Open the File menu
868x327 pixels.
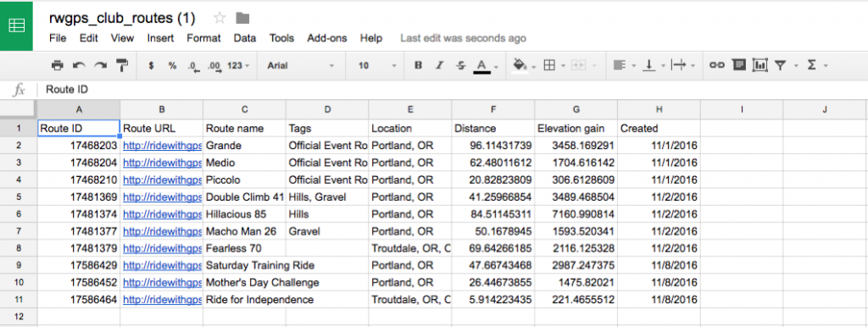(58, 38)
